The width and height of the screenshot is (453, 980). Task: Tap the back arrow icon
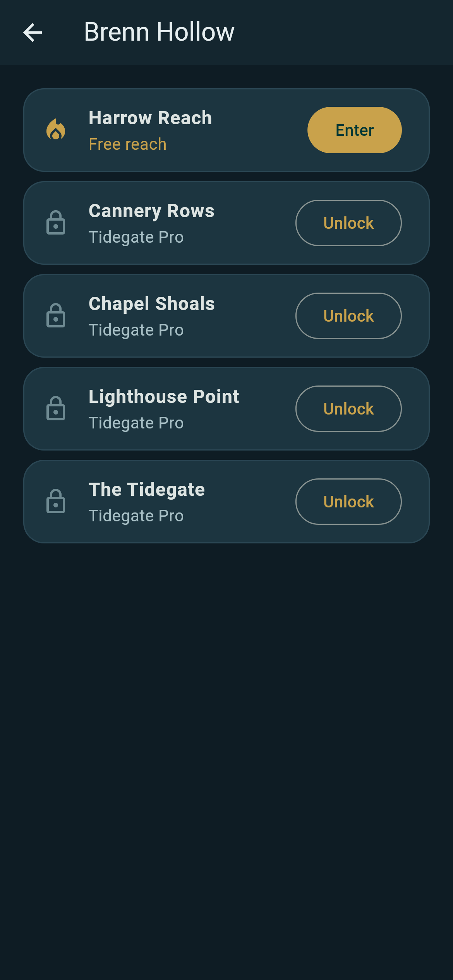tap(33, 32)
